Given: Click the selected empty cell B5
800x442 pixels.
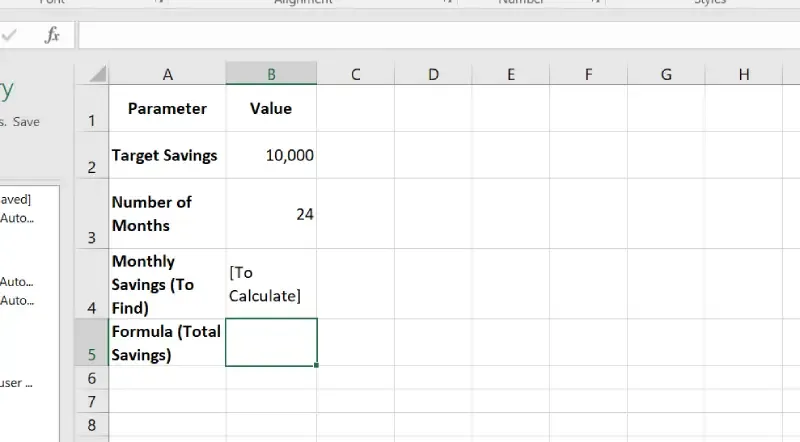Looking at the screenshot, I should click(271, 342).
